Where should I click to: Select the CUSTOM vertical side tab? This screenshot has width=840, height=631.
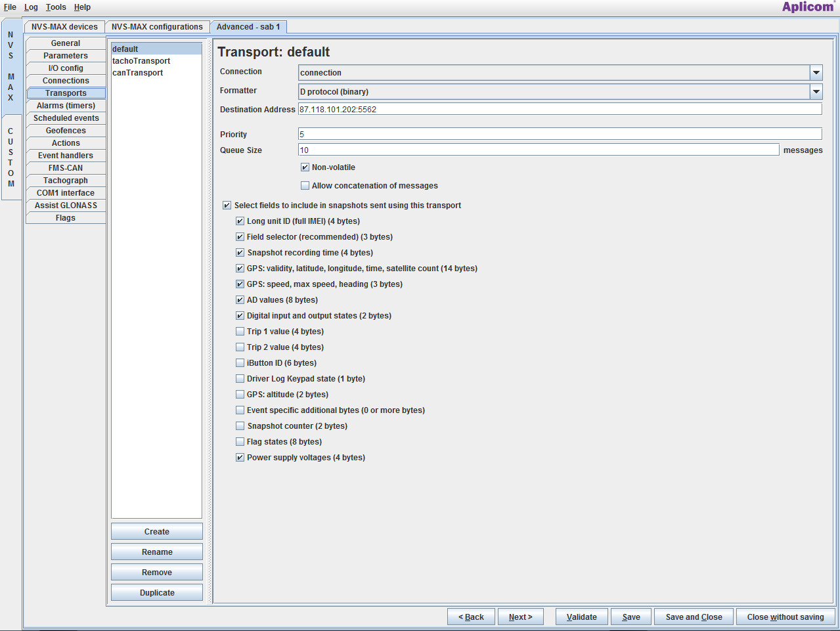(11, 158)
